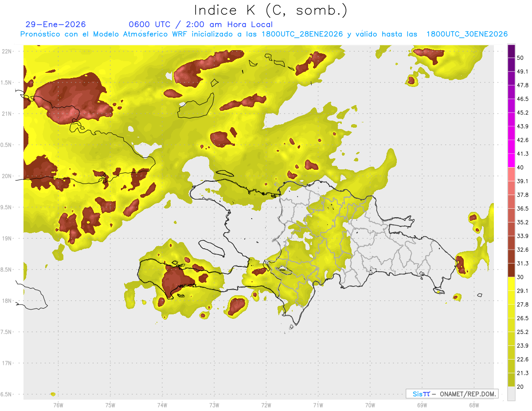This screenshot has height=411, width=532.
Task: Pick the magenta swatch between 40 and 41.3
Action: coord(511,160)
